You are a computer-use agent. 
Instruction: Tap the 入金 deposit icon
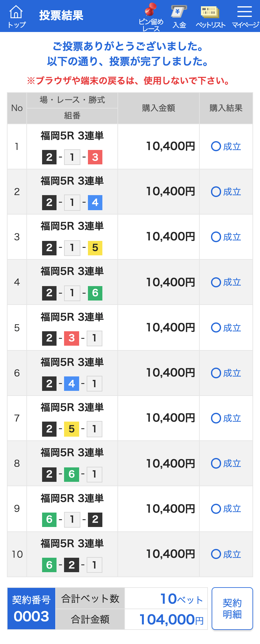pos(179,17)
